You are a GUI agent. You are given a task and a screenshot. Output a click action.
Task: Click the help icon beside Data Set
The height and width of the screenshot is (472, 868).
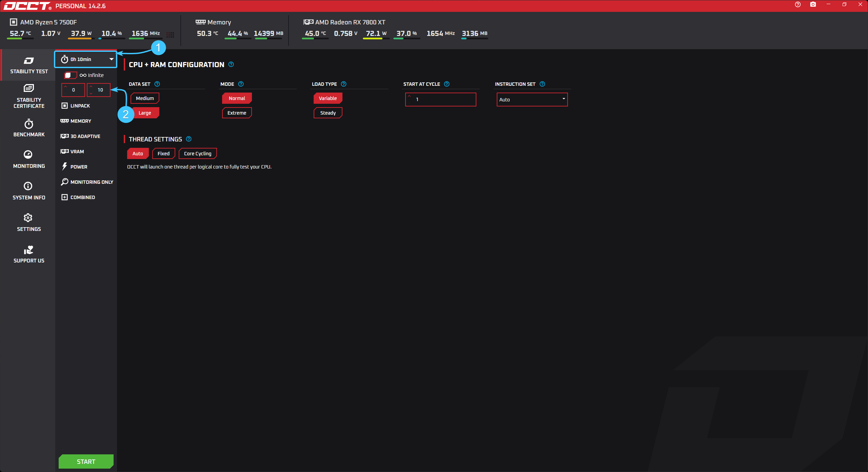(x=157, y=84)
